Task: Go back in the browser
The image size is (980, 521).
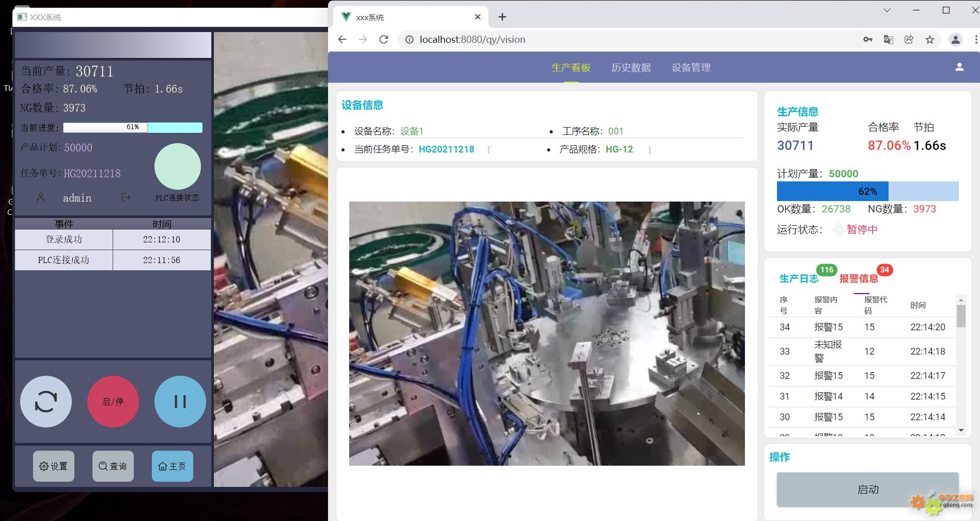Action: pyautogui.click(x=342, y=39)
